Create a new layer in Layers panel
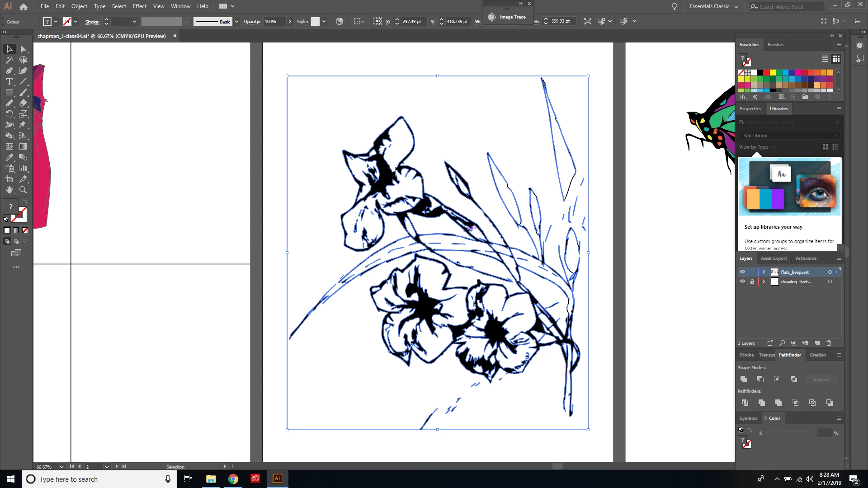 point(817,343)
